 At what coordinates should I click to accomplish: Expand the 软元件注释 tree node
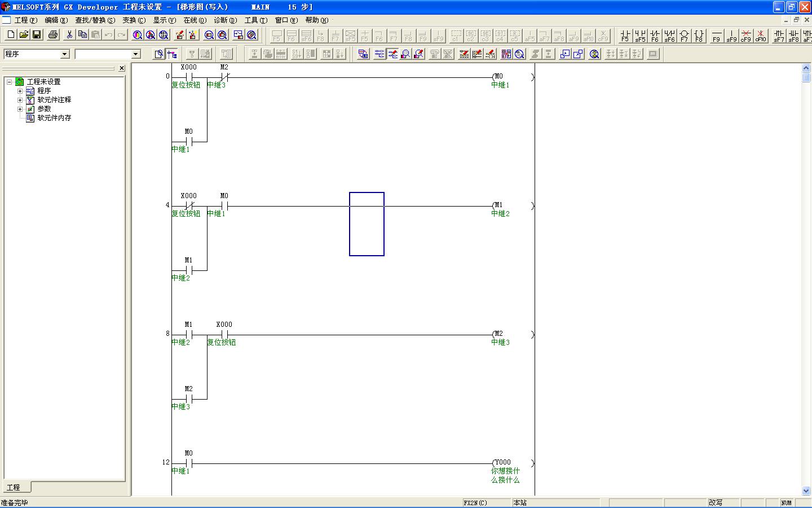(x=20, y=100)
